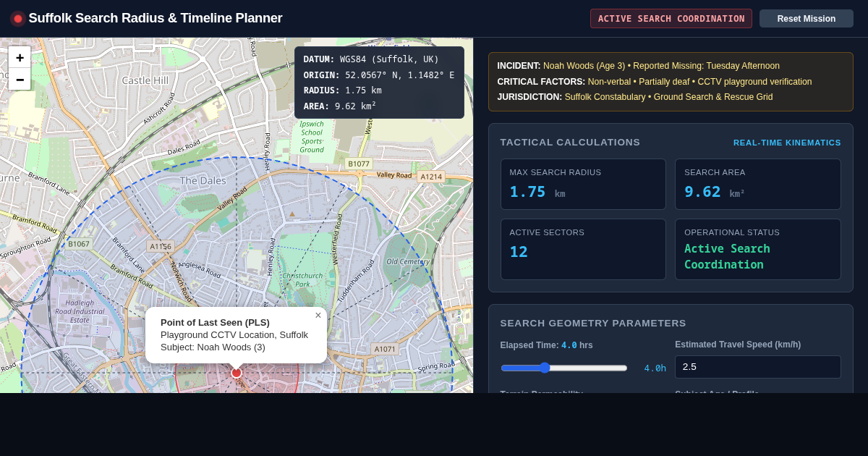Viewport: 868px width, 456px height.
Task: Zoom in on the map
Action: (20, 58)
